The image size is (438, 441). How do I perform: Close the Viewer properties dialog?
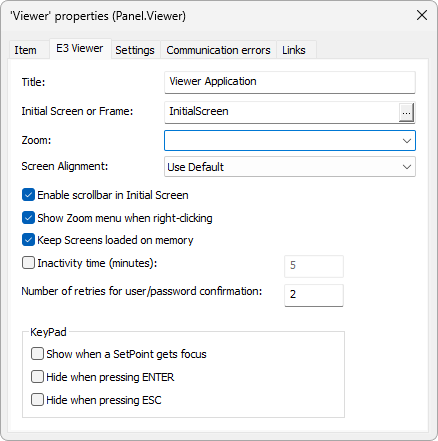click(422, 15)
